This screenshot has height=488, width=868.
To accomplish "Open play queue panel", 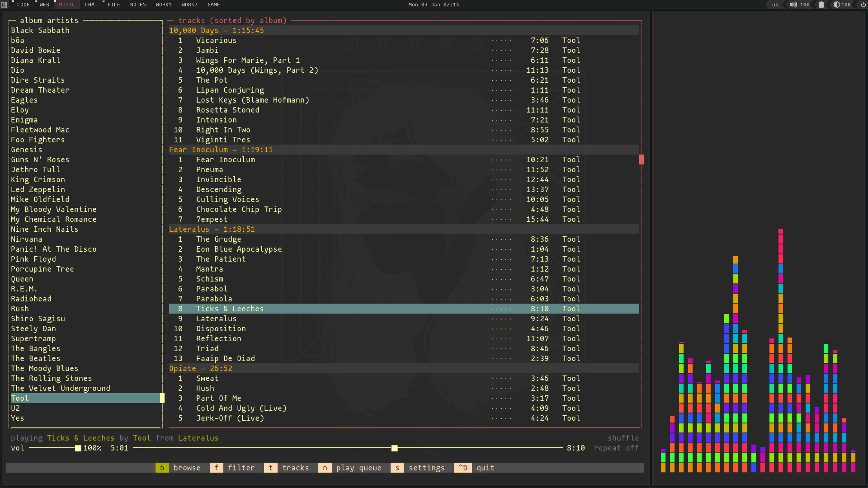I will 358,468.
